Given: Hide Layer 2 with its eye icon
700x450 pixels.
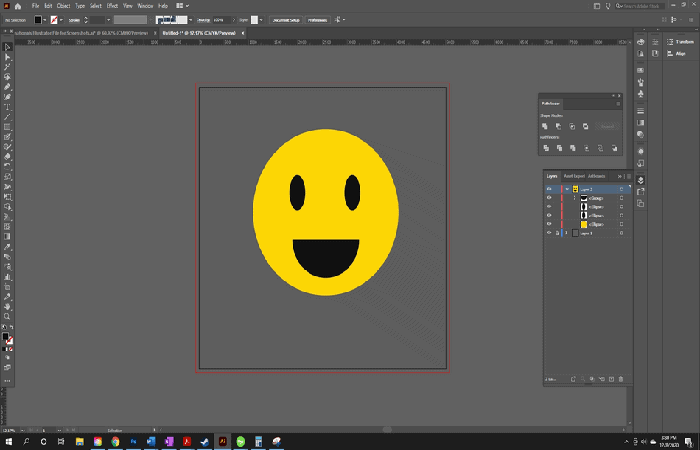Looking at the screenshot, I should point(549,189).
